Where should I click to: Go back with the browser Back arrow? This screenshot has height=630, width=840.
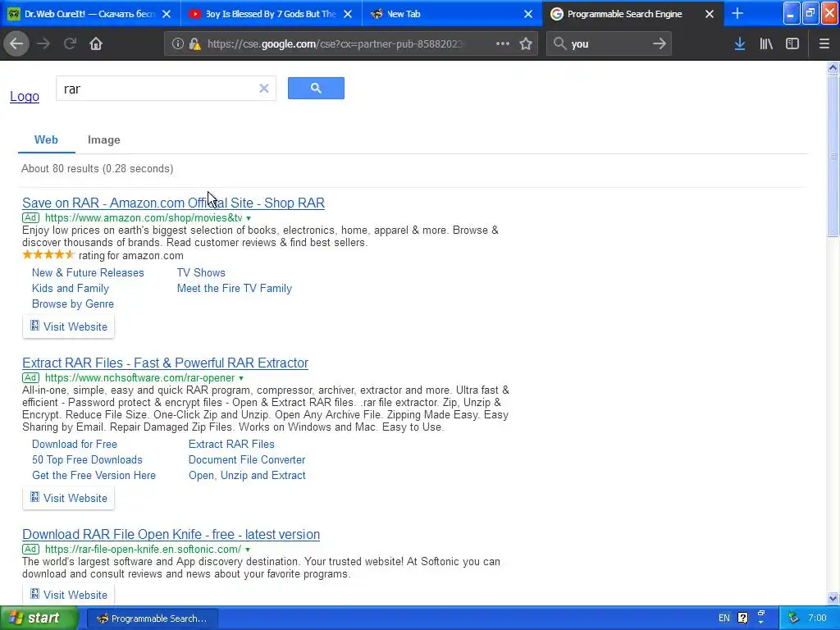(x=16, y=43)
